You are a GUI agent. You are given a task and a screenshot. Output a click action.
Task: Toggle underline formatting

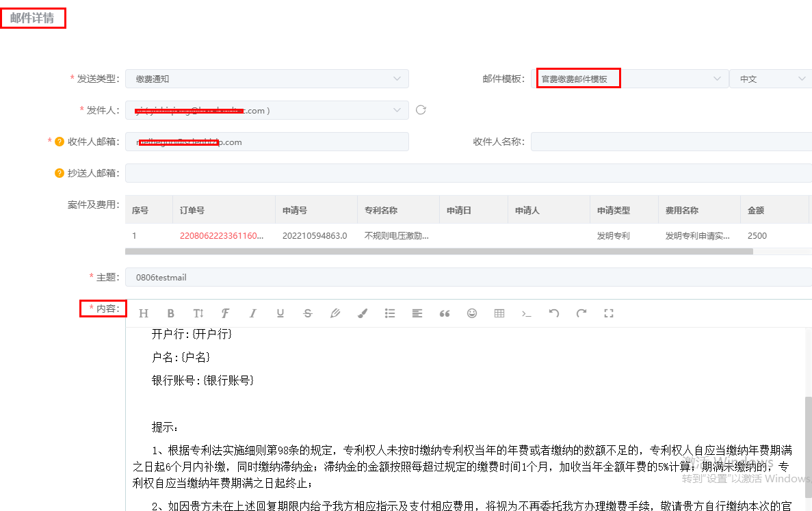coord(280,313)
